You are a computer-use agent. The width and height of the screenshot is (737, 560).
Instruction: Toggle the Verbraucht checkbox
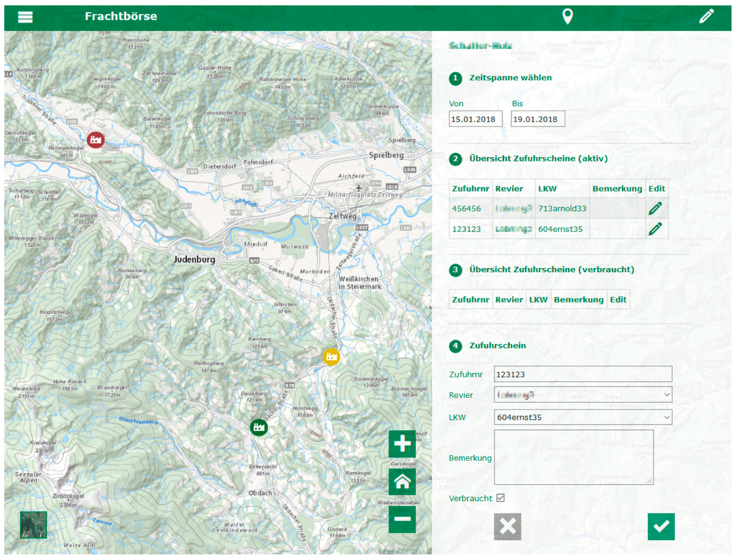tap(500, 498)
